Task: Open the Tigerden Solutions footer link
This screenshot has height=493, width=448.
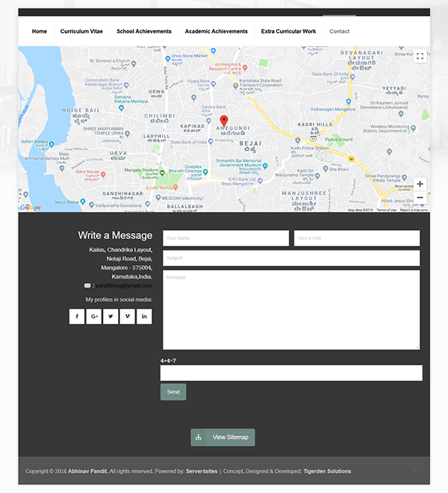Action: click(327, 471)
